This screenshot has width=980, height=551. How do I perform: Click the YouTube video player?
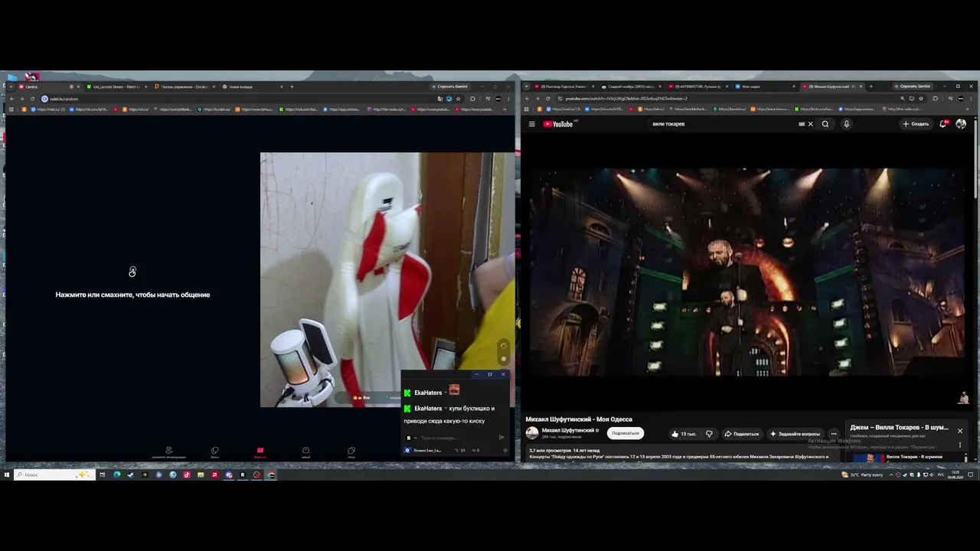[x=746, y=272]
